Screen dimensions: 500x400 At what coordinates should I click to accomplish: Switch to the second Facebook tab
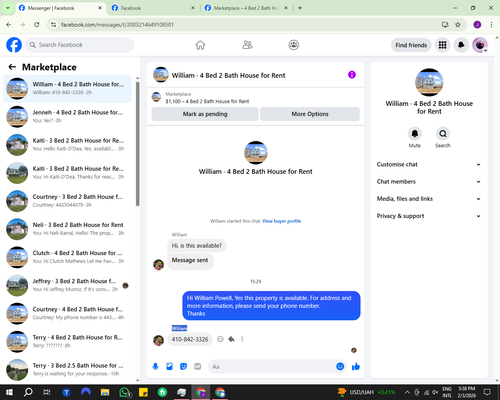pyautogui.click(x=153, y=8)
